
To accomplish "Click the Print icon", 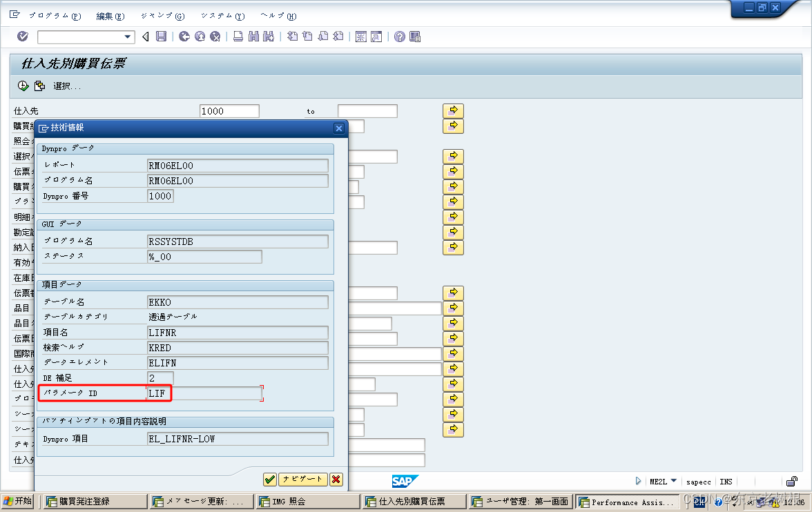I will tap(238, 37).
